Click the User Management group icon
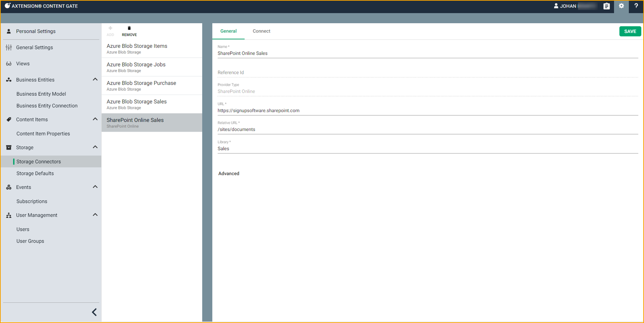Viewport: 644px width, 323px height. [x=9, y=215]
